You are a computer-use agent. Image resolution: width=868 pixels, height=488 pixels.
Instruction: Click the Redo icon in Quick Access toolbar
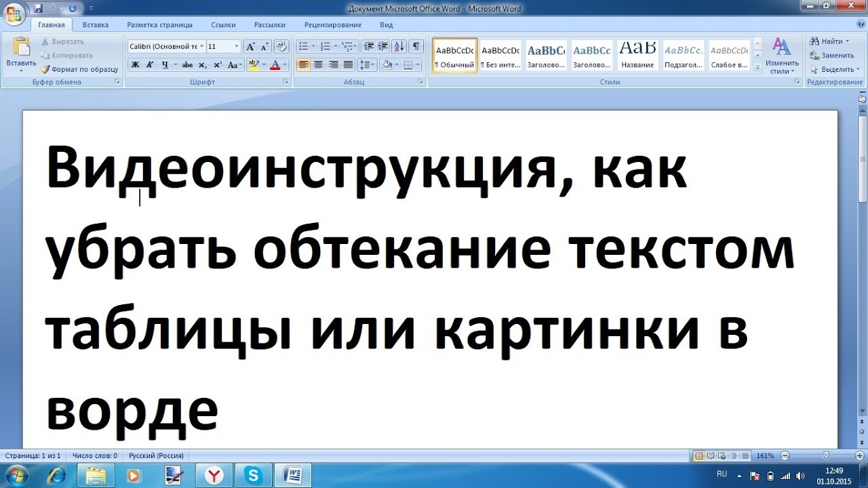72,8
